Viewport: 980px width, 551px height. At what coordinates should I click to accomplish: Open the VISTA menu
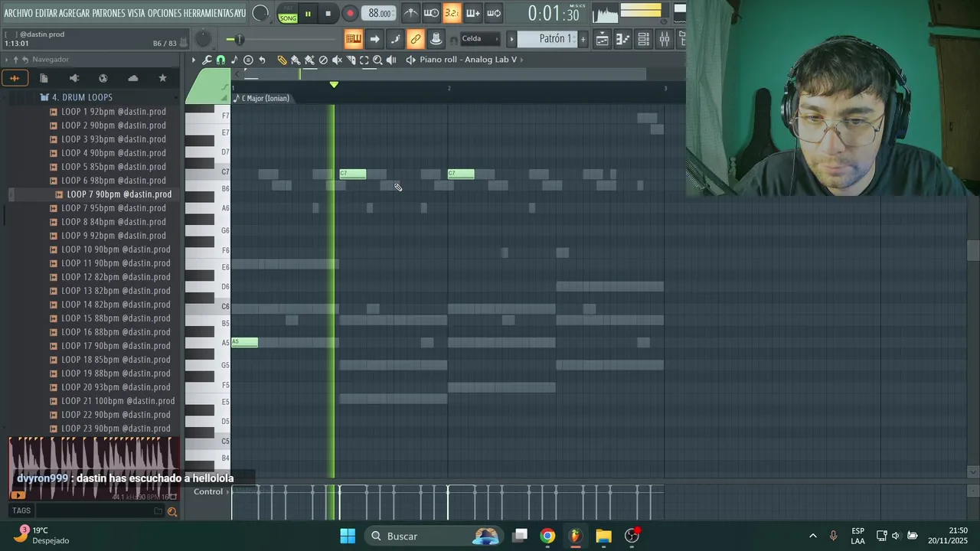click(x=136, y=13)
